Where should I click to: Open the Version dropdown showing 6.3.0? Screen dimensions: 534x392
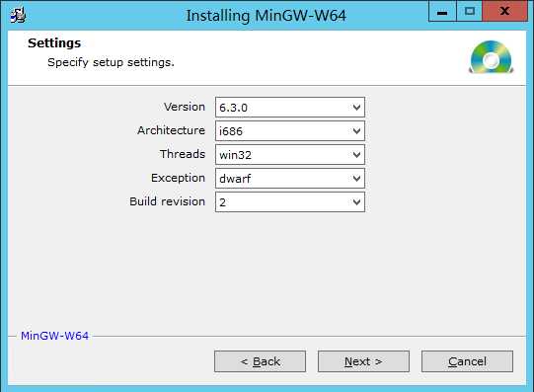(290, 108)
